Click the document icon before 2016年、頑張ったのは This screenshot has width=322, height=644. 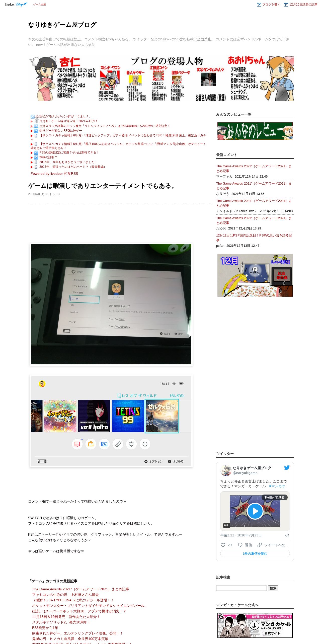pyautogui.click(x=36, y=167)
